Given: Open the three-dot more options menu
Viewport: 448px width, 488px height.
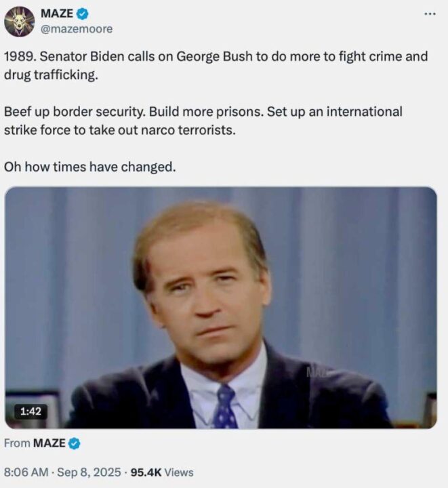Looking at the screenshot, I should [429, 14].
